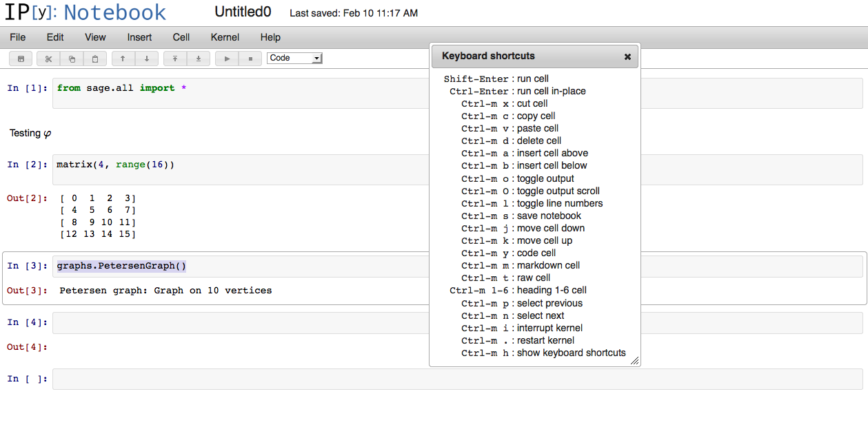
Task: Click the Untitled0 notebook name
Action: coord(243,12)
